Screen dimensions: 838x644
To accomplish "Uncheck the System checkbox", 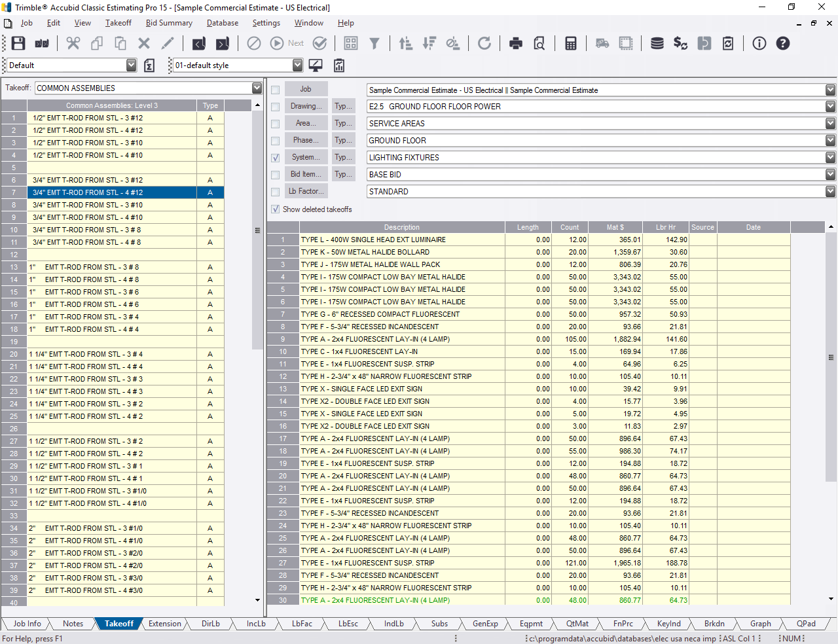I will pyautogui.click(x=275, y=157).
